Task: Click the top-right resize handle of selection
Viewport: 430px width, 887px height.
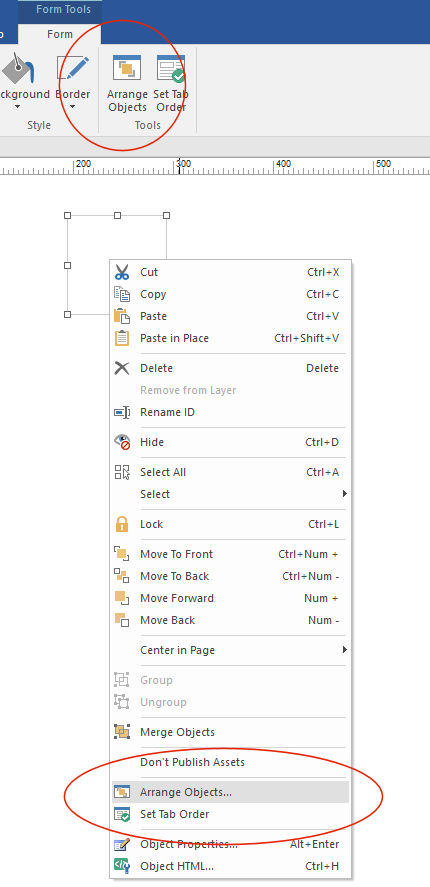Action: (x=167, y=215)
